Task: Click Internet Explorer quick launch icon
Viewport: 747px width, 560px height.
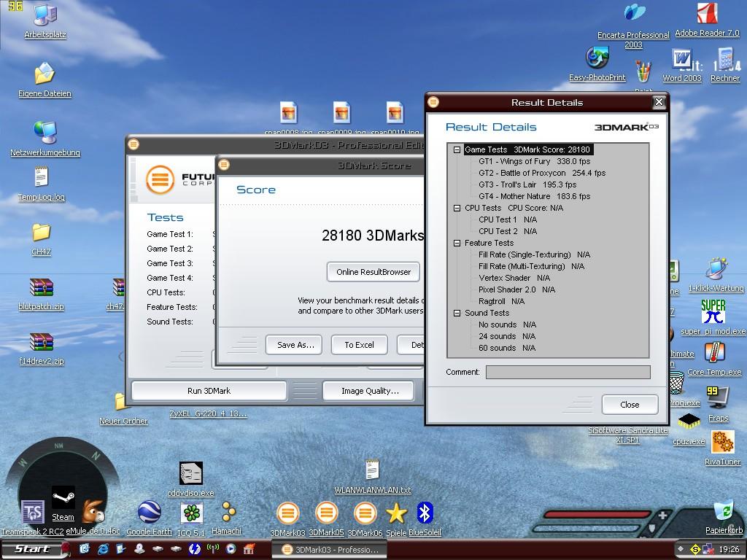Action: coord(103,549)
